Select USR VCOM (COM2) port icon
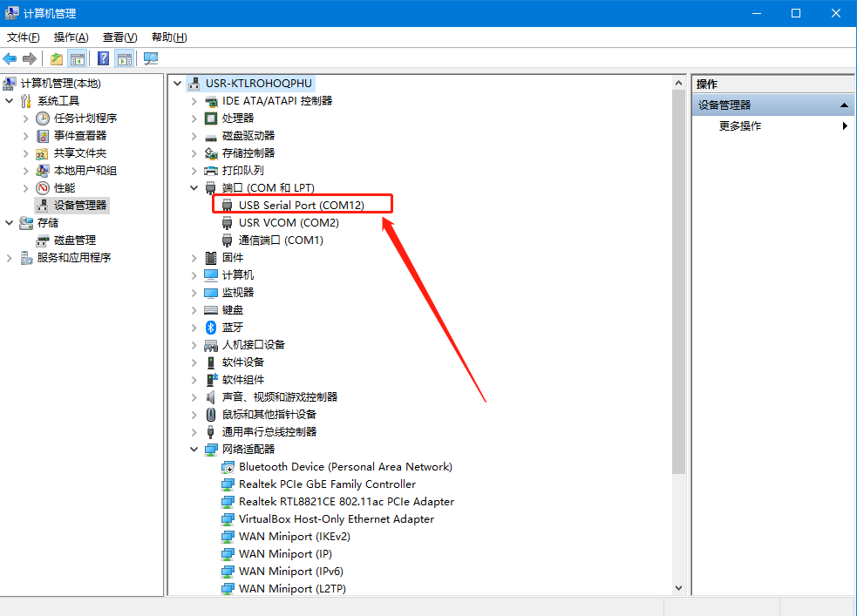 pyautogui.click(x=228, y=222)
